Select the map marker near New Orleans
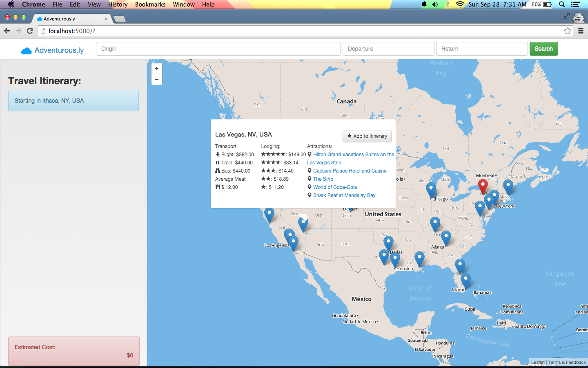Image resolution: width=588 pixels, height=368 pixels. click(x=419, y=259)
